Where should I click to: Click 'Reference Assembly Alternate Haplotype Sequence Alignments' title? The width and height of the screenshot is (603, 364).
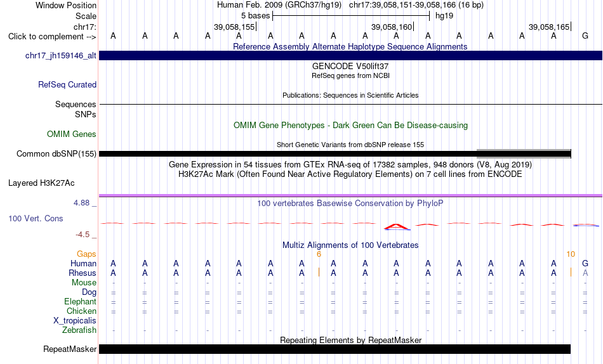350,46
